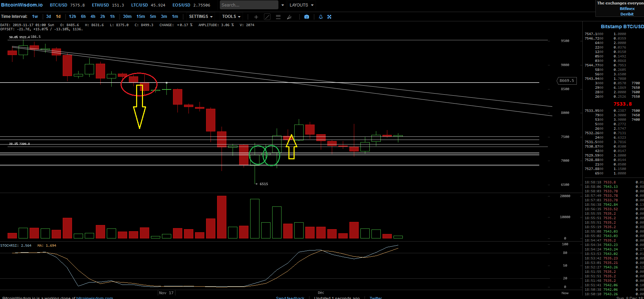Click the 8669.5 price label marker

pos(567,81)
